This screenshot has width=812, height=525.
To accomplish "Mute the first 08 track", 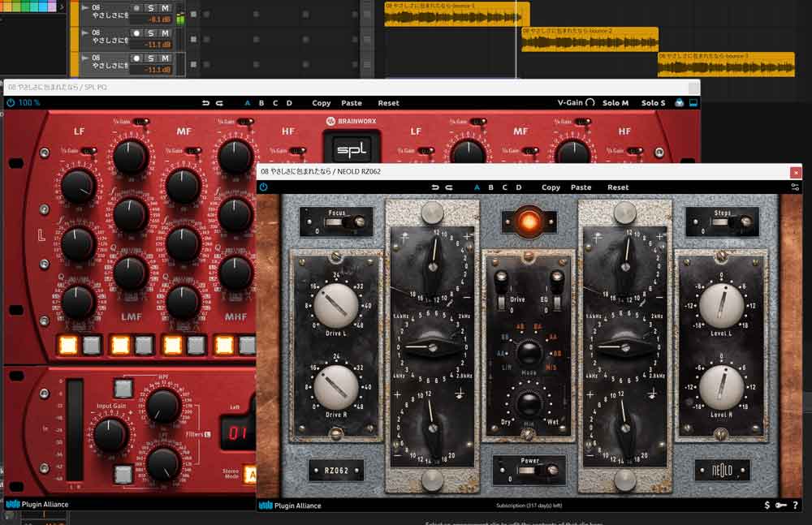I will click(x=165, y=8).
